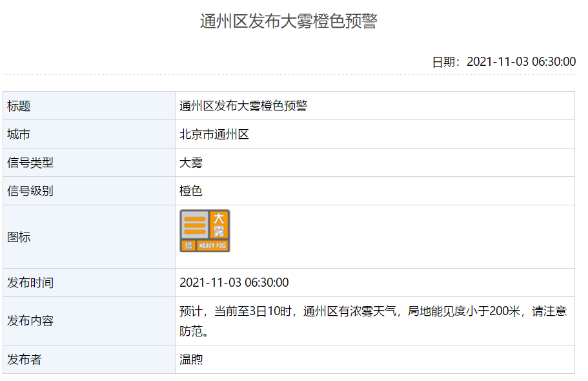Click the page heading above the date line

(x=289, y=21)
